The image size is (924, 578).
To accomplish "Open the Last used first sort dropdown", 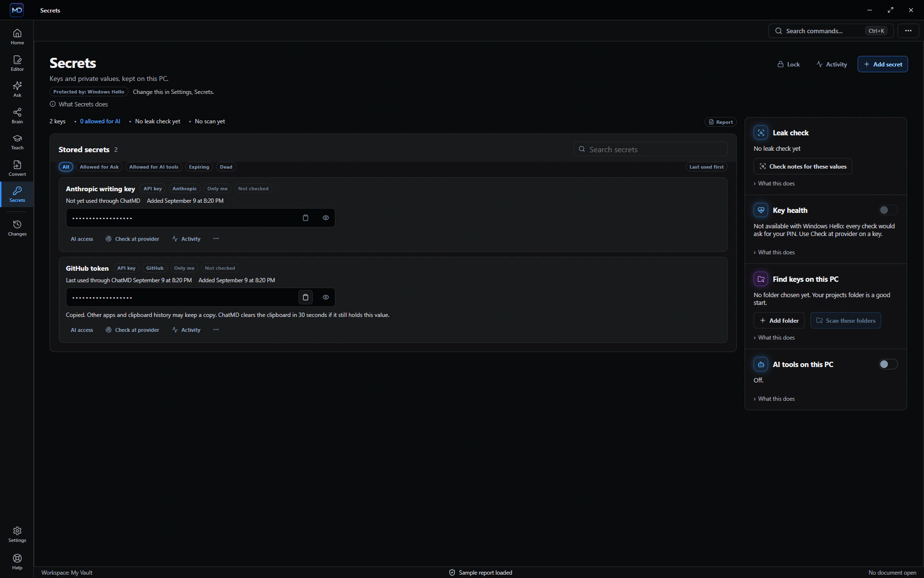I will coord(706,167).
